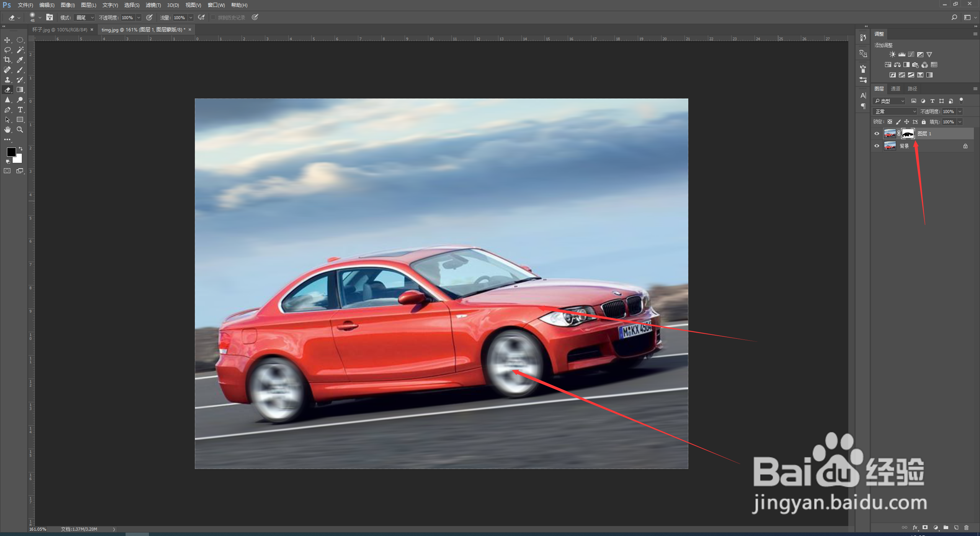Screen dimensions: 980x536
Task: Click the foreground color swatch
Action: 11,152
